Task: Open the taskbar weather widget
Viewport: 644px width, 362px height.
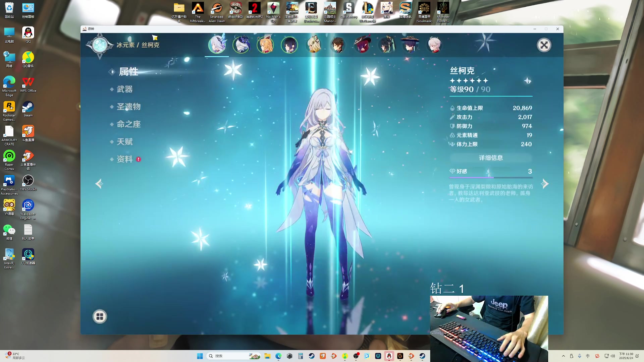Action: [15, 356]
